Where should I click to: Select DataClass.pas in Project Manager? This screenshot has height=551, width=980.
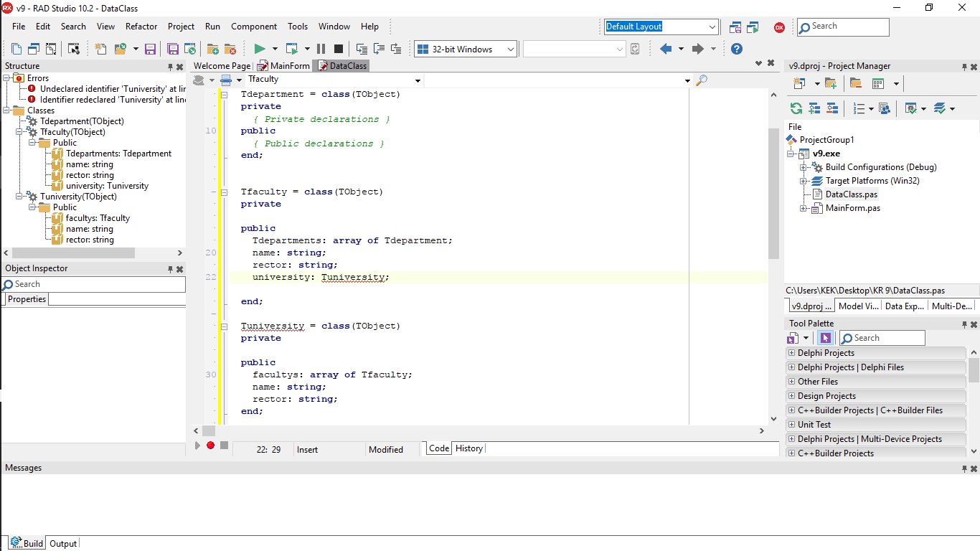[851, 194]
